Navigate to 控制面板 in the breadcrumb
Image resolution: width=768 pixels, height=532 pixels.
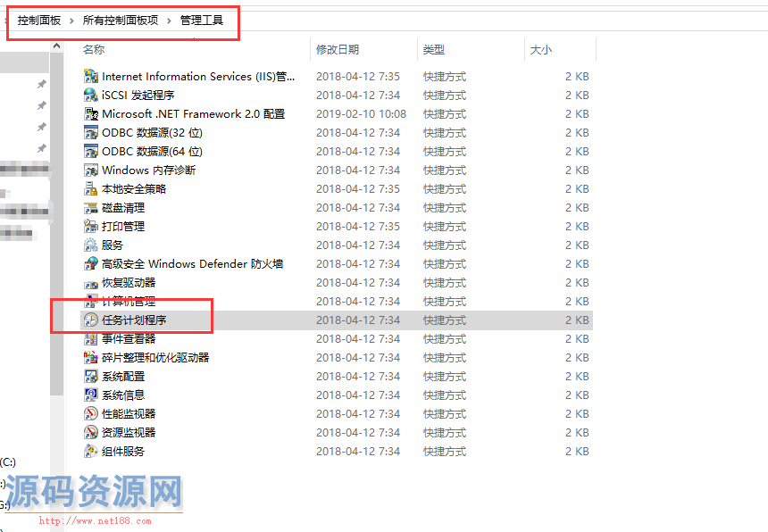pos(39,21)
